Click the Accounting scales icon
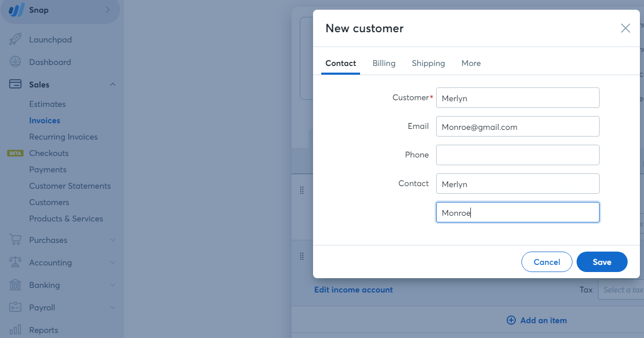This screenshot has height=338, width=644. coord(14,262)
